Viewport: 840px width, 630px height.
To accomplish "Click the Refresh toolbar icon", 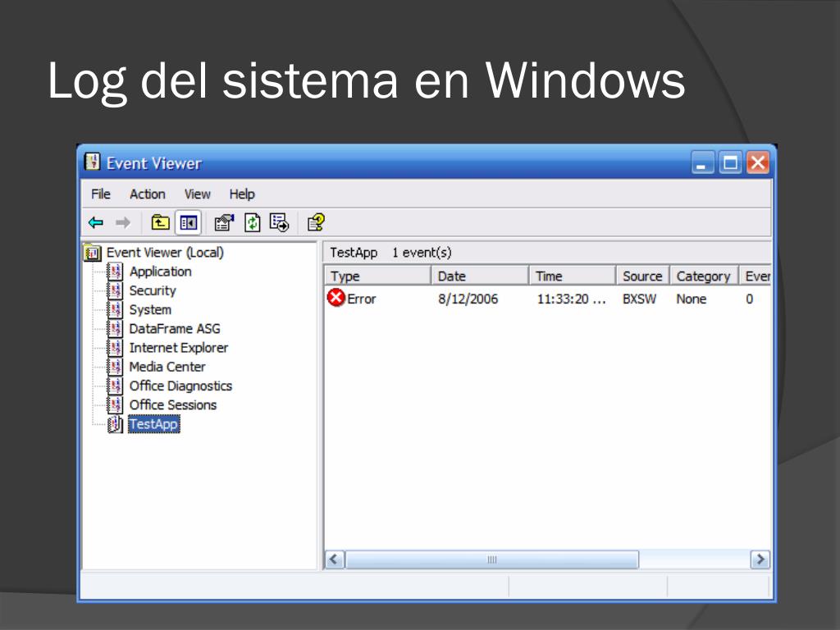I will (253, 222).
